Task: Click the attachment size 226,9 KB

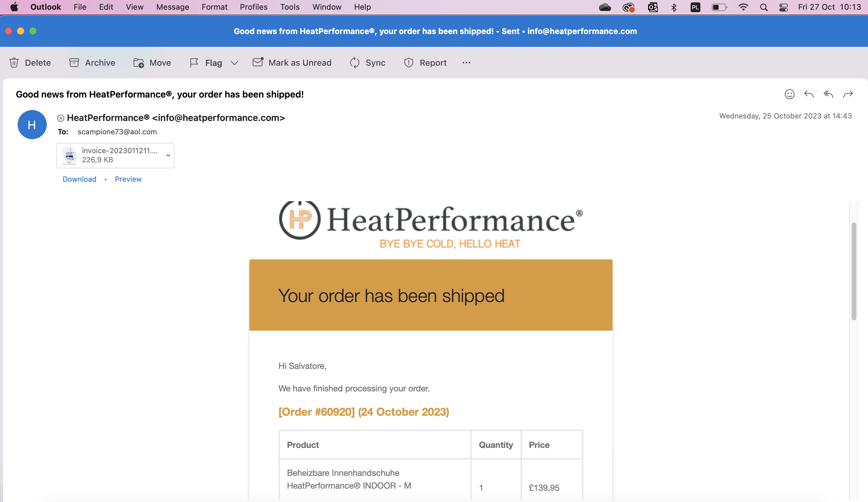Action: coord(97,160)
